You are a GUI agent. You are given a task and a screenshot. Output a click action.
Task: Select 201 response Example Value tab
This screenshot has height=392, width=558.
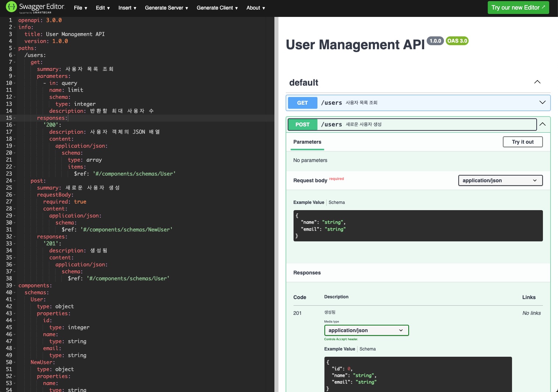click(340, 349)
